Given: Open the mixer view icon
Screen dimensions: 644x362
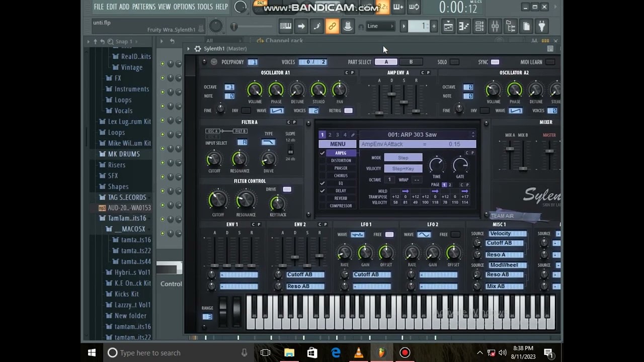Looking at the screenshot, I should pyautogui.click(x=495, y=26).
